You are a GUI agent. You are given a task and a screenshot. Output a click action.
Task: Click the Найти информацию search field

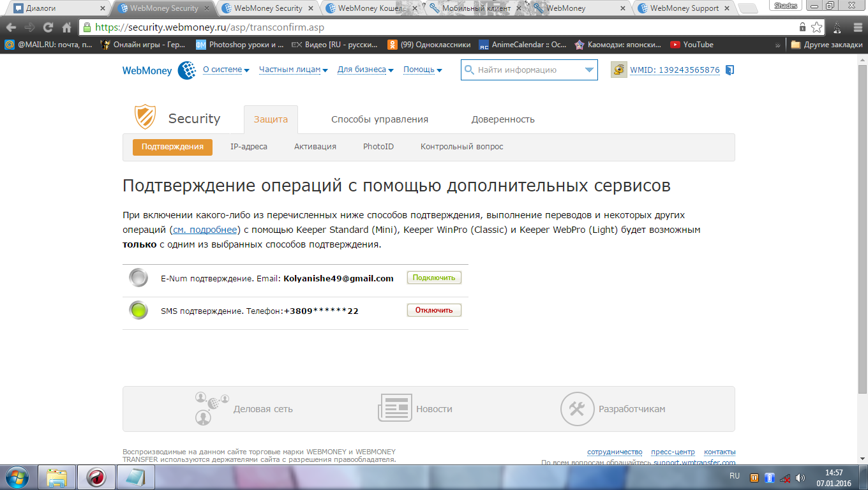[x=529, y=70]
